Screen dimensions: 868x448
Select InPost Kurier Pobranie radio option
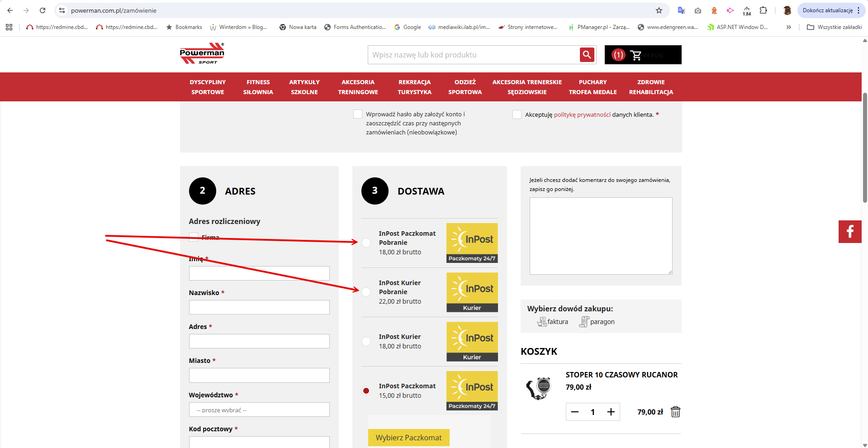pos(366,292)
